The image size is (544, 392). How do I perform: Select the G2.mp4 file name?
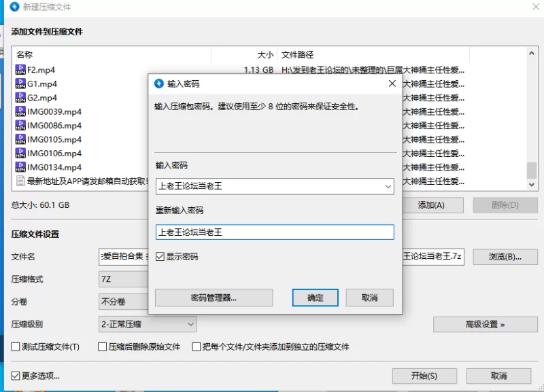(42, 98)
